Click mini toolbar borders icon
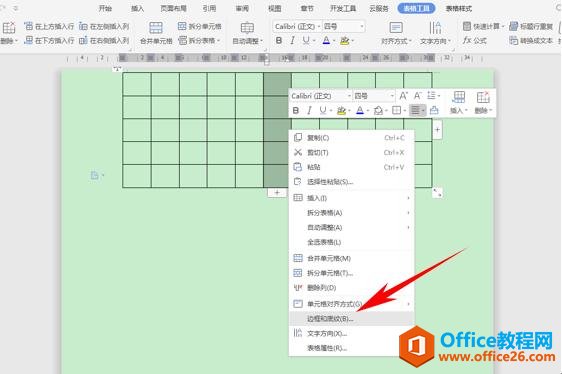The height and width of the screenshot is (374, 562). coord(396,110)
